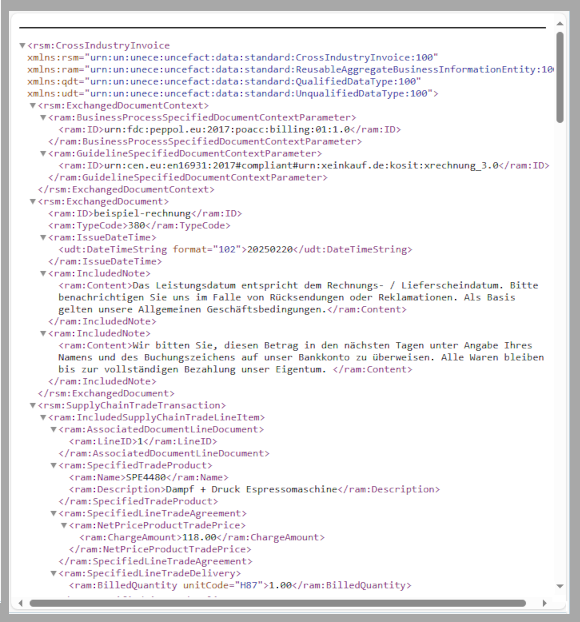Click the xmlns:ram namespace attribute line
The image size is (580, 622).
pos(290,69)
